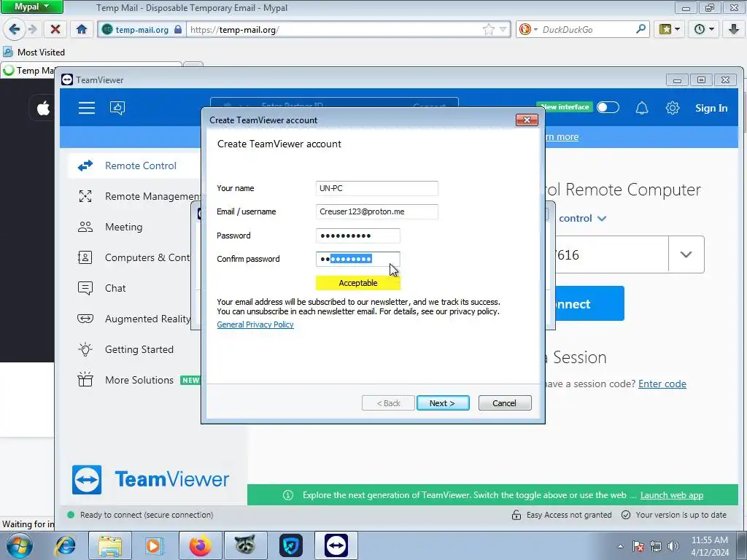
Task: Expand the control mode chevron
Action: [x=602, y=219]
